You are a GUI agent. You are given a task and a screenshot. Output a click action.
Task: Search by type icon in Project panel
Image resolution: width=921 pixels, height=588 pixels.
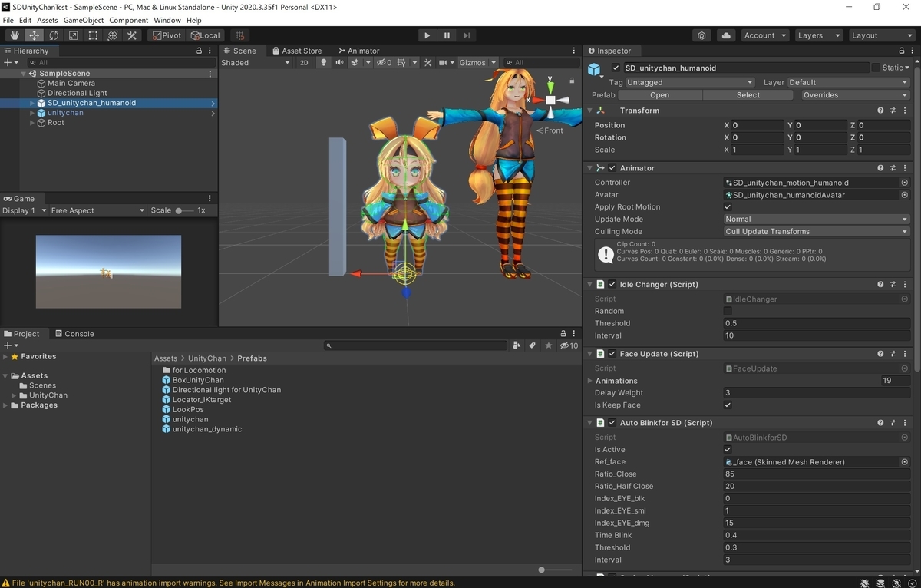click(x=517, y=345)
